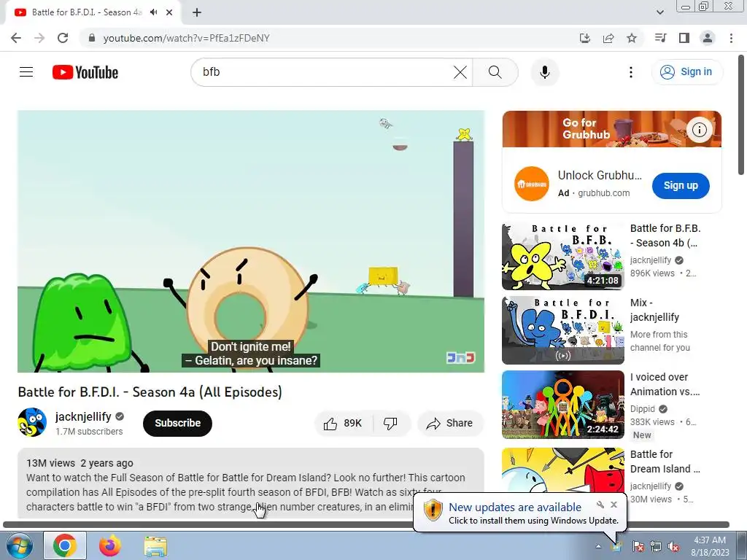
Task: Bookmark this tab with star
Action: point(632,38)
